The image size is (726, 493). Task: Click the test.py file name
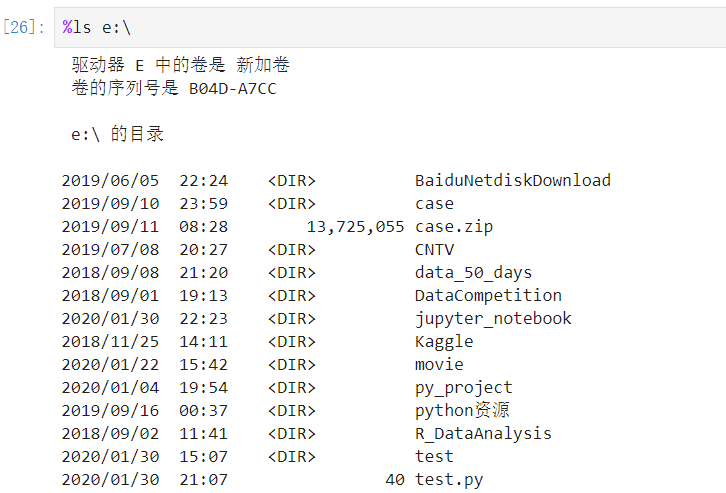[449, 480]
